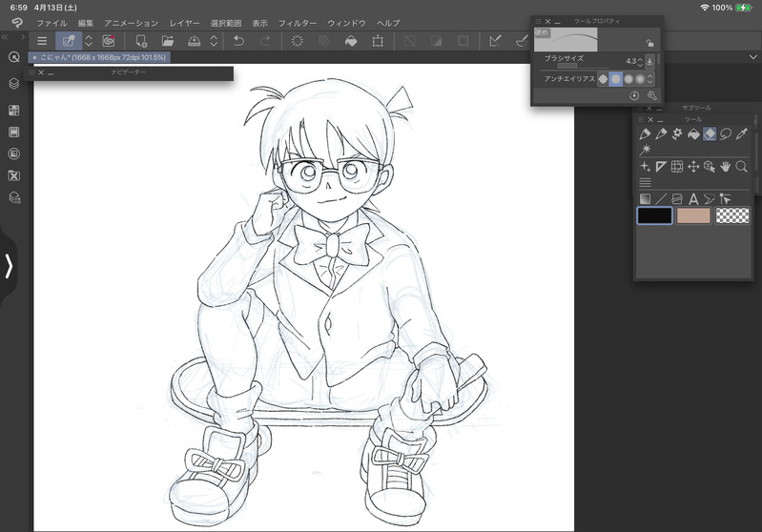Select the Decoration flower tool
Screen dimensions: 762x532
[x=677, y=133]
